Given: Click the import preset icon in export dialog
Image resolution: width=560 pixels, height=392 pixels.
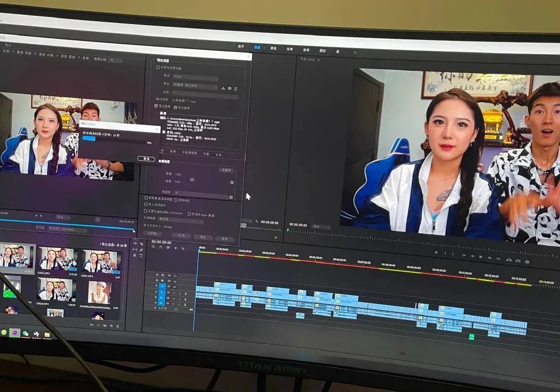Looking at the screenshot, I should pos(229,88).
